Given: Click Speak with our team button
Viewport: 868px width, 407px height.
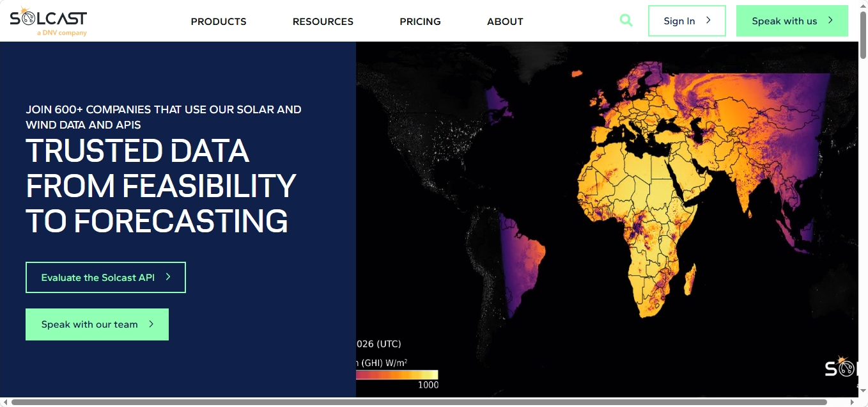Looking at the screenshot, I should point(97,324).
